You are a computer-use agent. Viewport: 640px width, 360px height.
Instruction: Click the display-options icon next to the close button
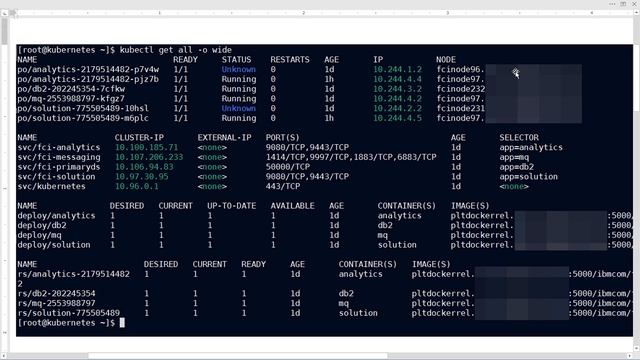click(623, 4)
